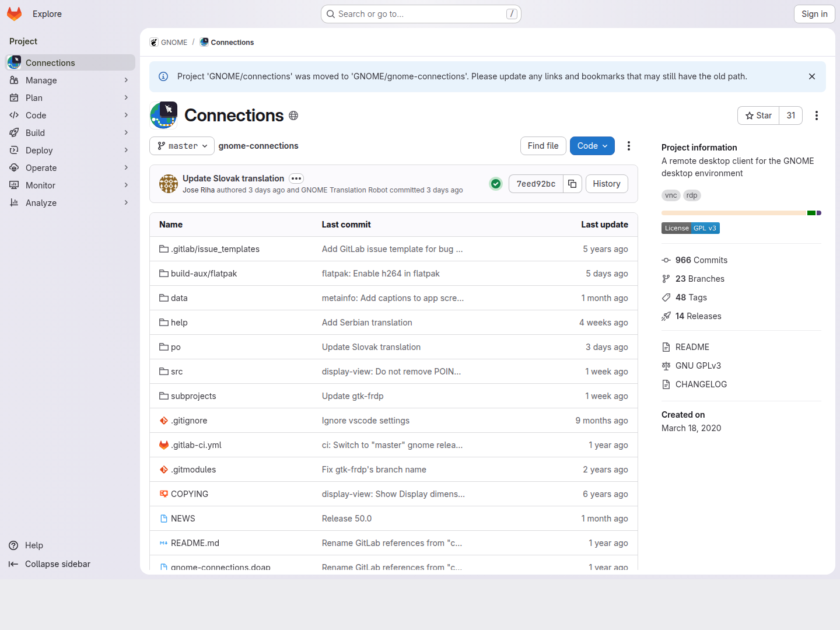
Task: Open the 966 Commits link
Action: click(701, 260)
